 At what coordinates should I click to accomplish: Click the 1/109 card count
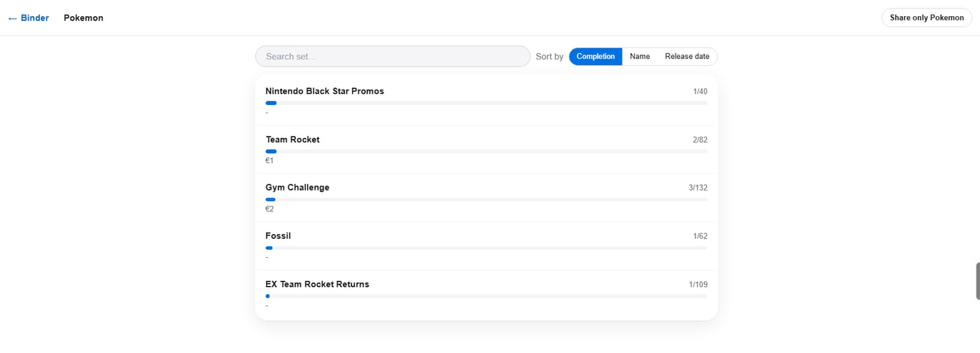pyautogui.click(x=698, y=284)
